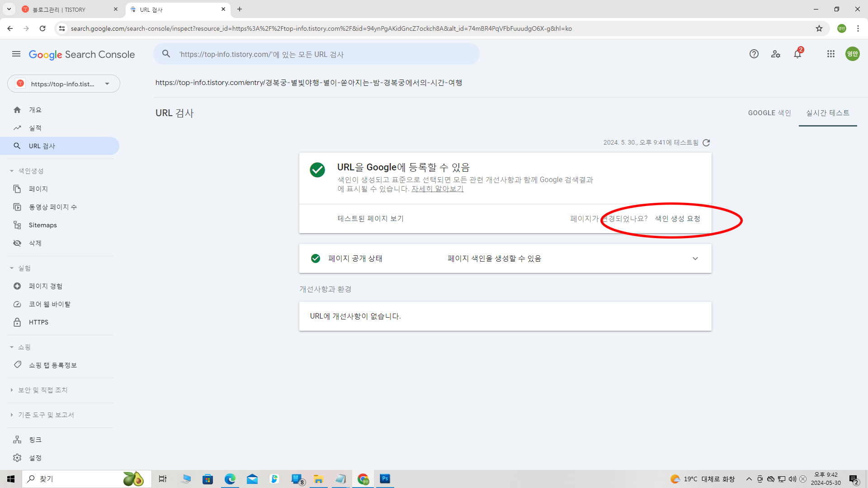The height and width of the screenshot is (488, 868).
Task: Click 테스트된 페이지 보기 button
Action: [370, 219]
